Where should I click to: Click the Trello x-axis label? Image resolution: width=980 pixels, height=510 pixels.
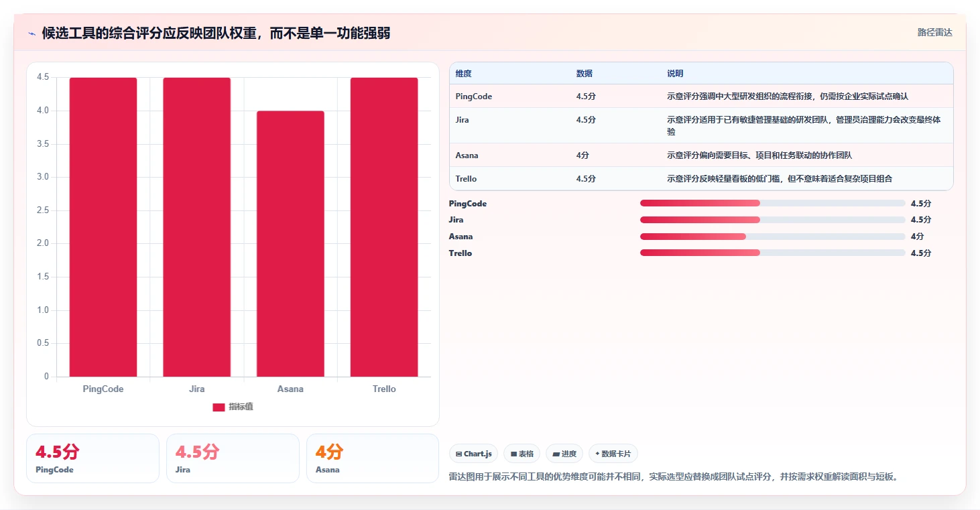pos(384,389)
